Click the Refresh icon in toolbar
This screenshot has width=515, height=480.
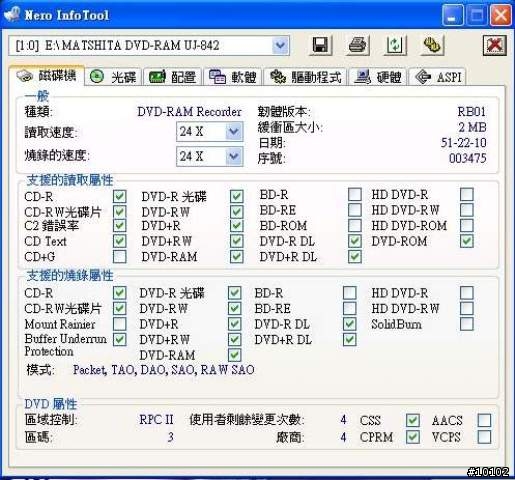395,45
